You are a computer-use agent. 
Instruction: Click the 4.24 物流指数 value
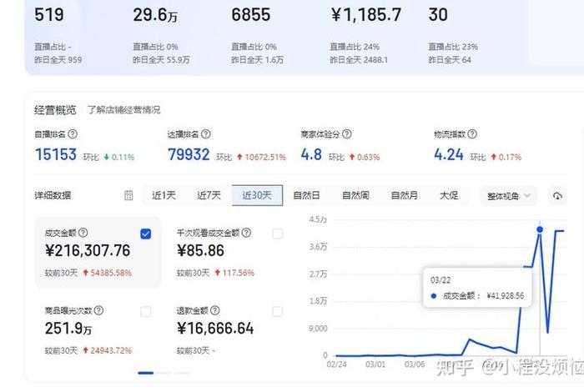click(x=449, y=154)
